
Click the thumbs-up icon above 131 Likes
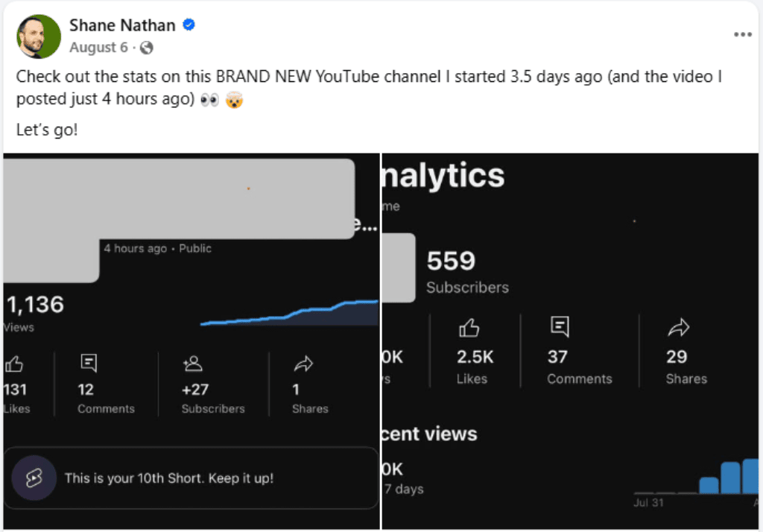coord(14,364)
